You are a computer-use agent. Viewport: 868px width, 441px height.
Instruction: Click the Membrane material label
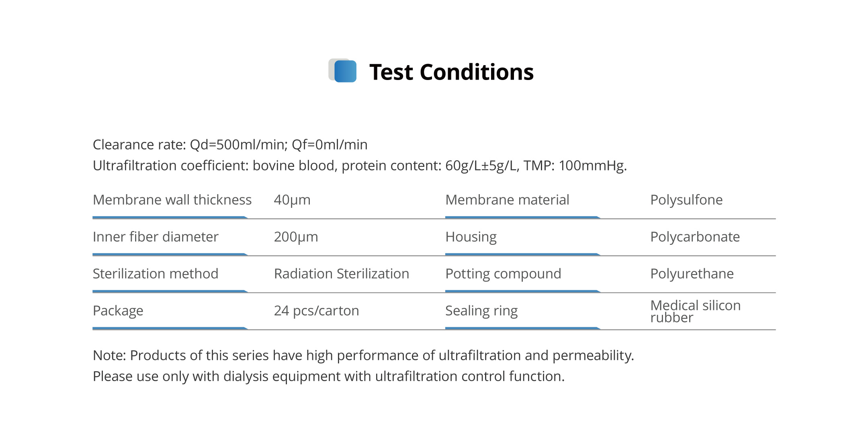pyautogui.click(x=507, y=200)
